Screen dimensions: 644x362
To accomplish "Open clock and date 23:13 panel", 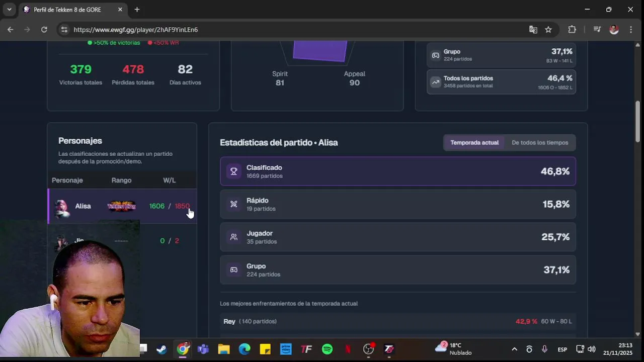I will coord(618,349).
